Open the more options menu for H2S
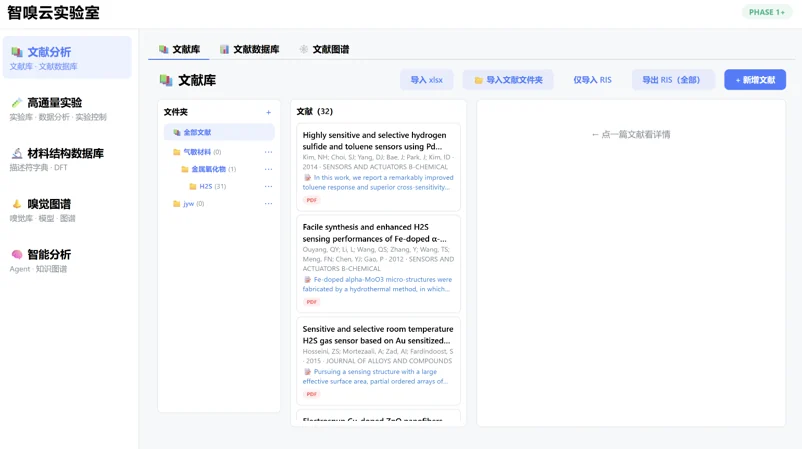This screenshot has width=802, height=449. click(269, 187)
